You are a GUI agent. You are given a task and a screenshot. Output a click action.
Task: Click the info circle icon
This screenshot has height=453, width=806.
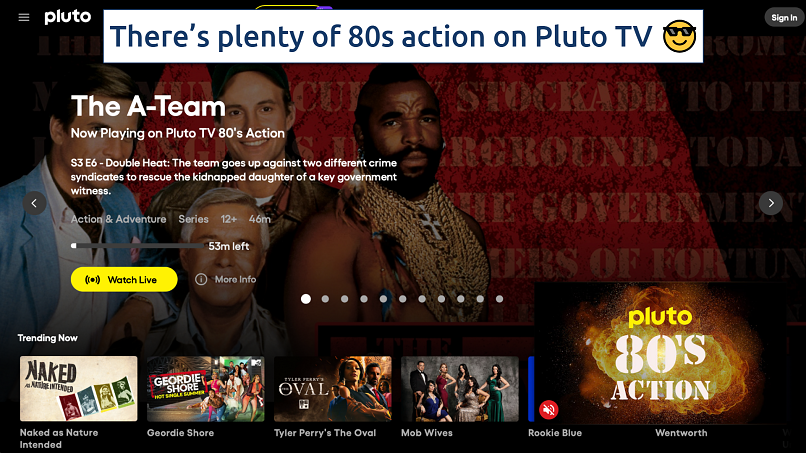pos(201,279)
